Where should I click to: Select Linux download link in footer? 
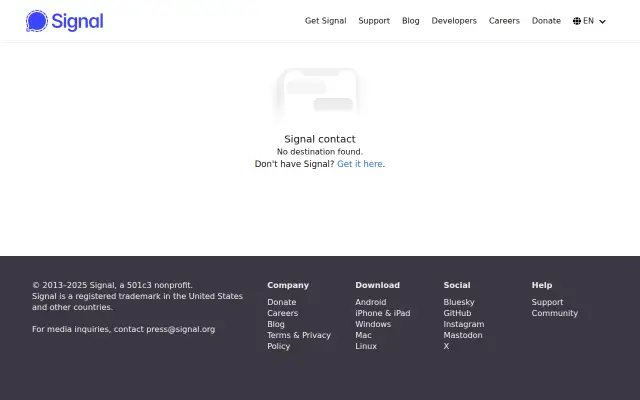coord(366,347)
